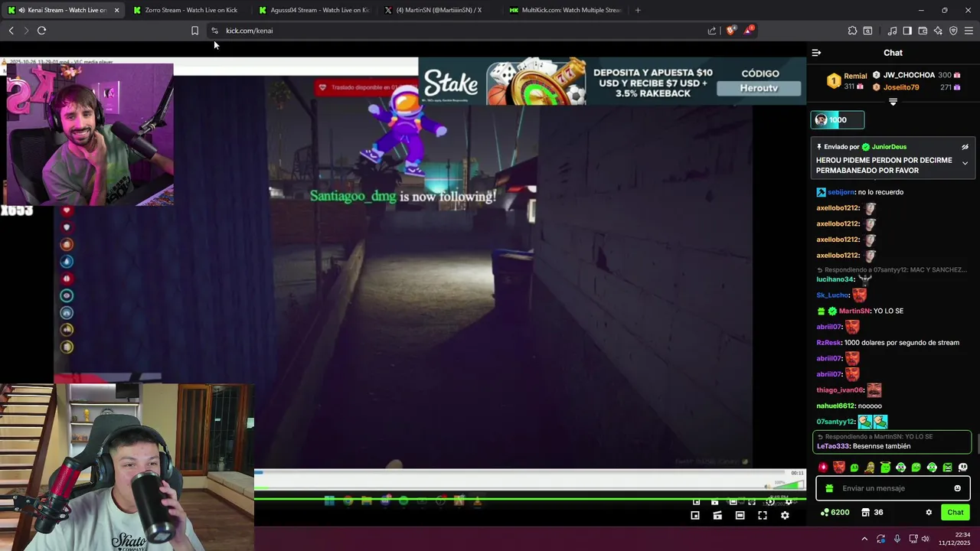
Task: Collapse the chat panel with the arrow icon
Action: click(x=816, y=53)
